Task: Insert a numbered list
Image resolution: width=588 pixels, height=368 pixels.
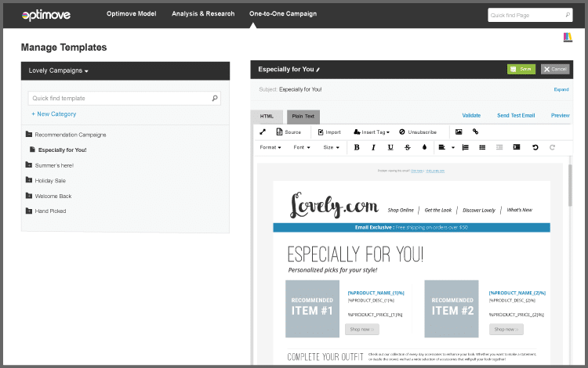Action: pyautogui.click(x=466, y=147)
